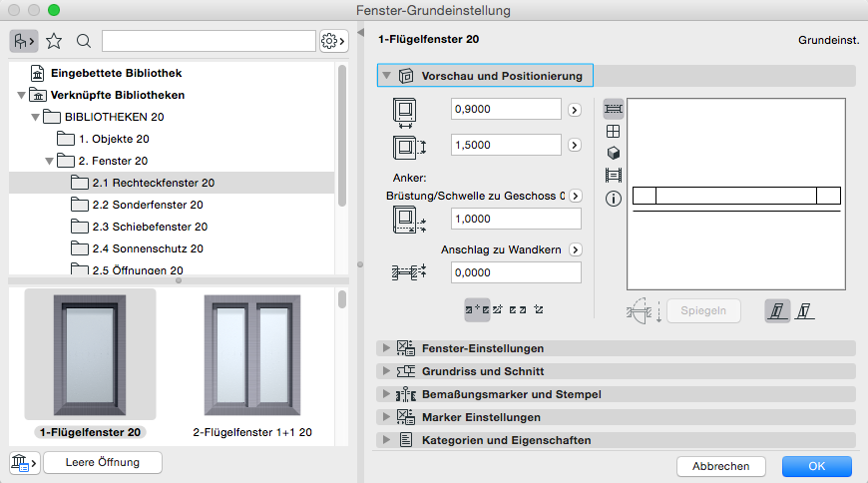Screen dimensions: 868x483
Task: Click the Leere Öffnung button
Action: pyautogui.click(x=101, y=462)
